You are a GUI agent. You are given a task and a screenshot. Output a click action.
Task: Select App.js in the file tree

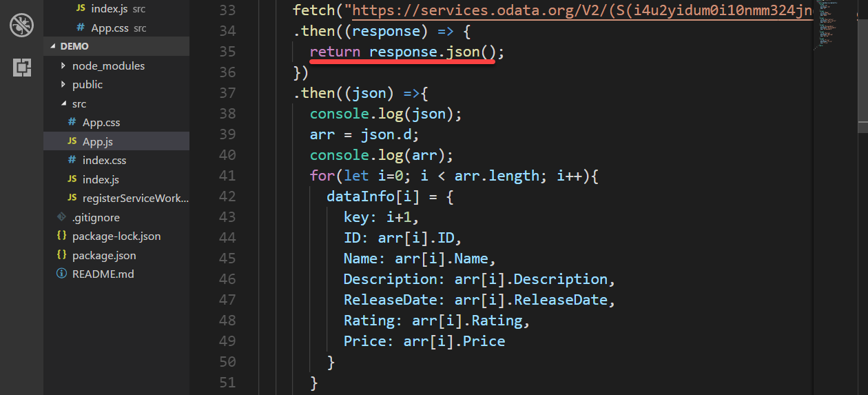tap(97, 141)
